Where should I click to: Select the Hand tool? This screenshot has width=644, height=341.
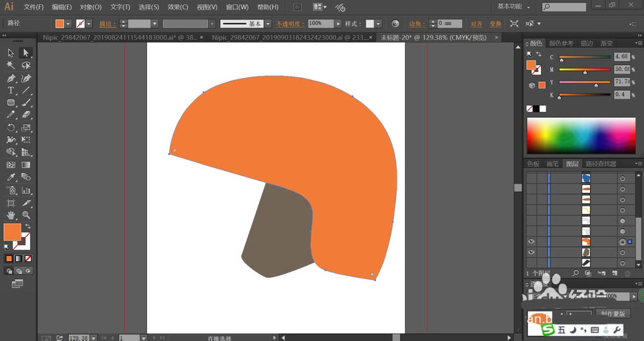11,215
